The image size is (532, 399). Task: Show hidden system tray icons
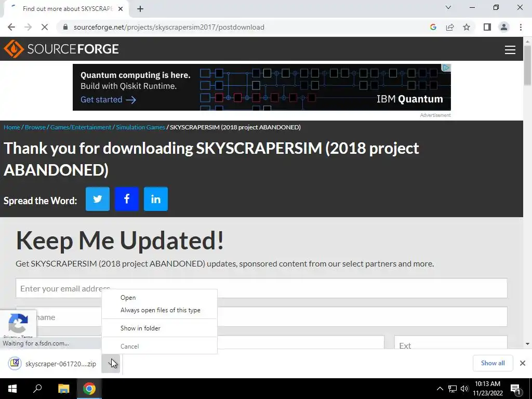440,389
